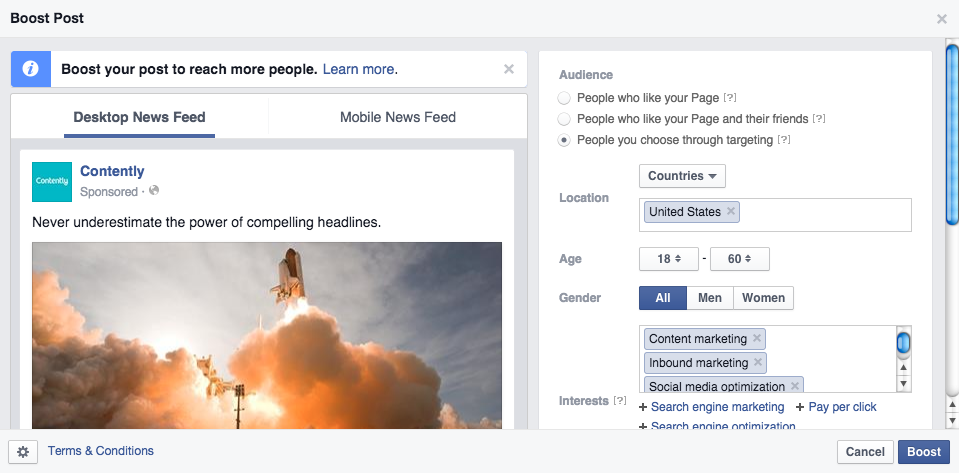Select People who like your Page and their friends

[x=565, y=119]
